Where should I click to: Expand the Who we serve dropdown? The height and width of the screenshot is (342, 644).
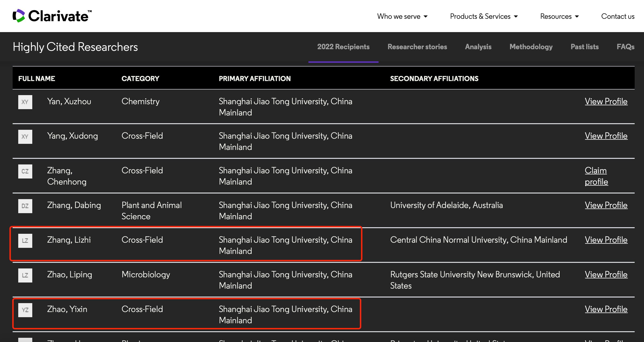[x=402, y=16]
